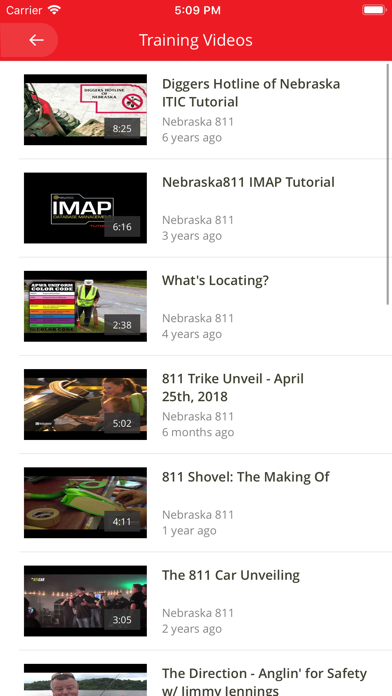392x696 pixels.
Task: Tap the Carrier label in status bar
Action: click(x=24, y=10)
